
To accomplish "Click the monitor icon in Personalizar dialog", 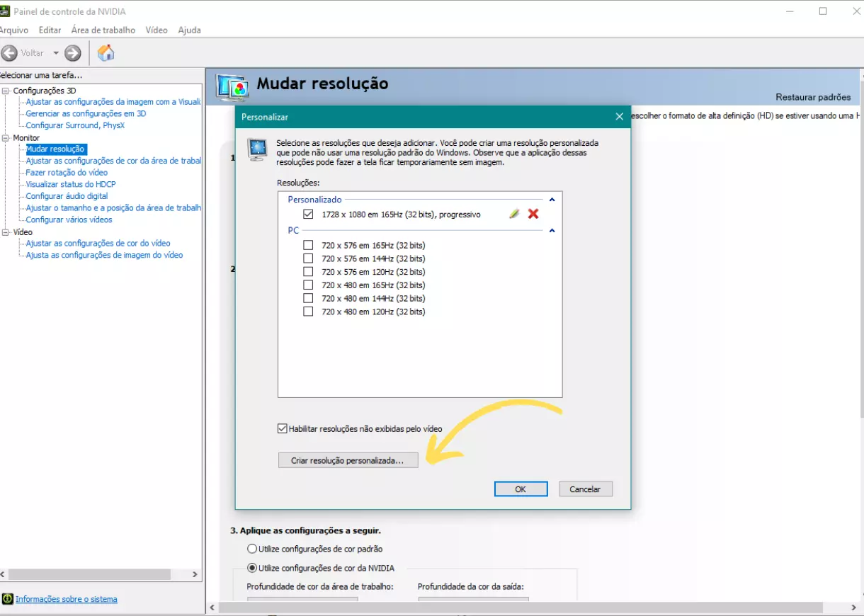I will pyautogui.click(x=256, y=149).
